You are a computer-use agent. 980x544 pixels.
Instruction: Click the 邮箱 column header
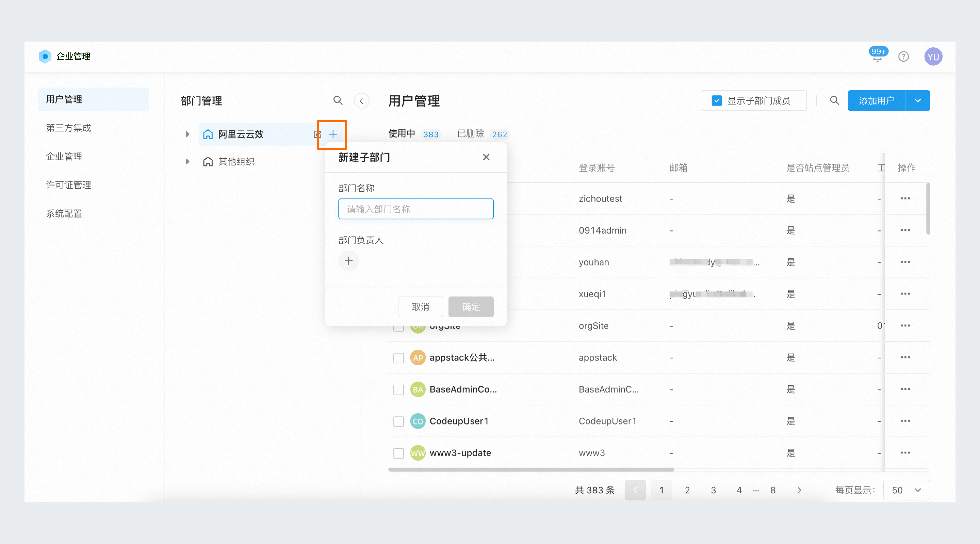[x=678, y=168]
